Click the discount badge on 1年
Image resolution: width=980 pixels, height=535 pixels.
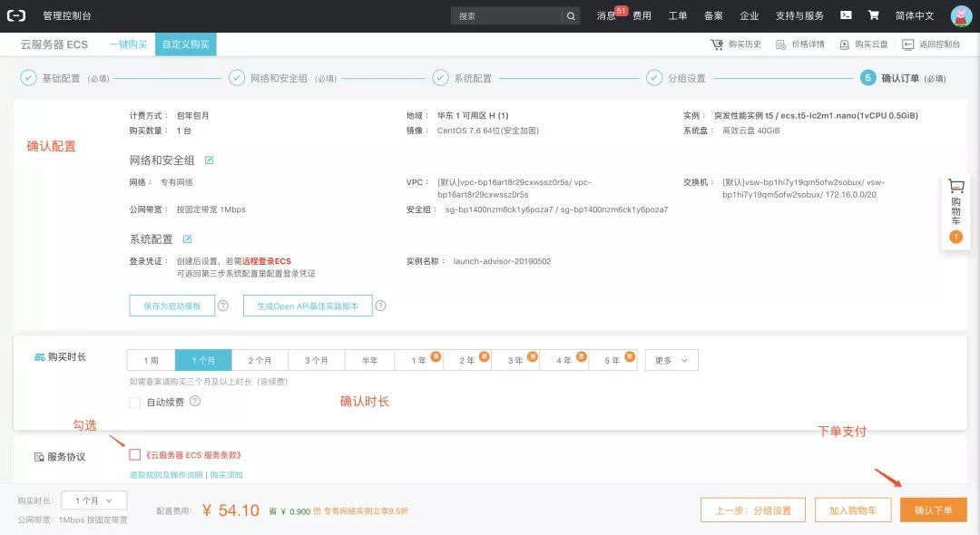coord(436,356)
